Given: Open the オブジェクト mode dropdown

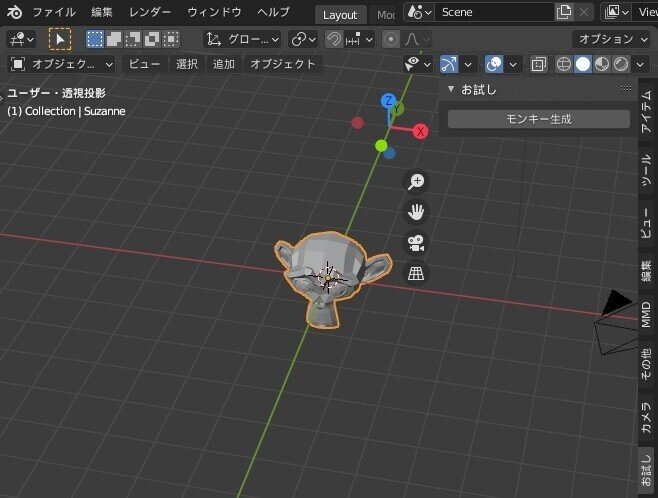Looking at the screenshot, I should pos(62,64).
